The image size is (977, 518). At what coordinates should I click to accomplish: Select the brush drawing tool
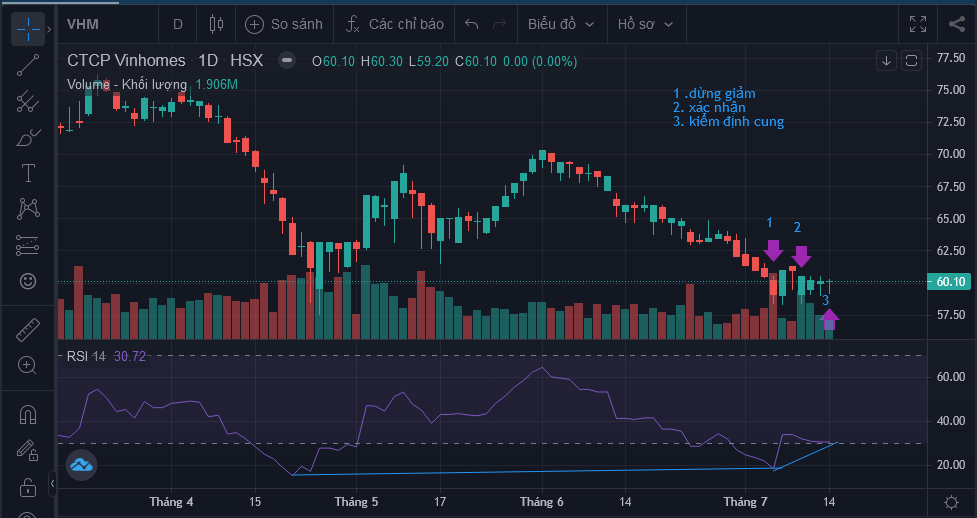click(x=28, y=137)
